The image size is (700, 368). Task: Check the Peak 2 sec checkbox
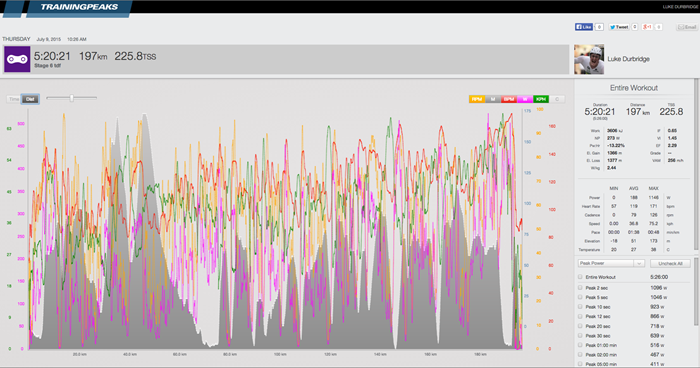580,288
